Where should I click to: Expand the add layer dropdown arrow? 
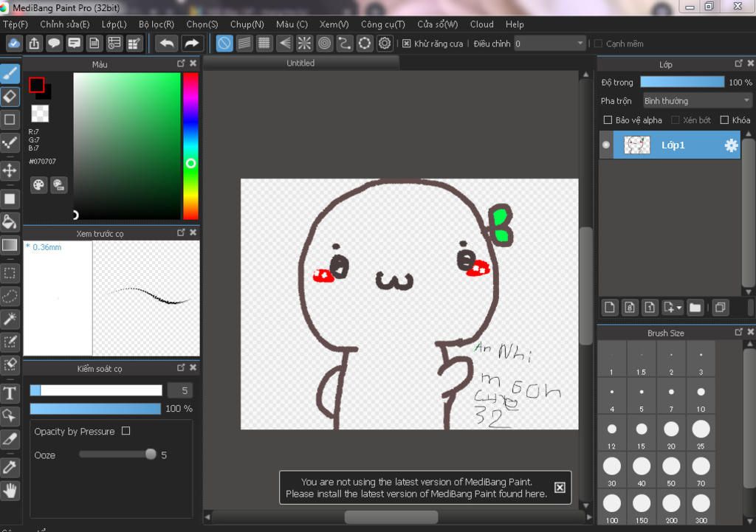coord(679,308)
